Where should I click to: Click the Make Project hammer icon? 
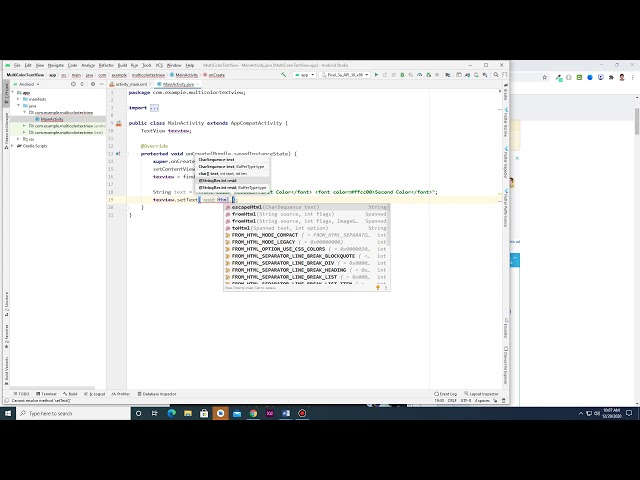(283, 75)
